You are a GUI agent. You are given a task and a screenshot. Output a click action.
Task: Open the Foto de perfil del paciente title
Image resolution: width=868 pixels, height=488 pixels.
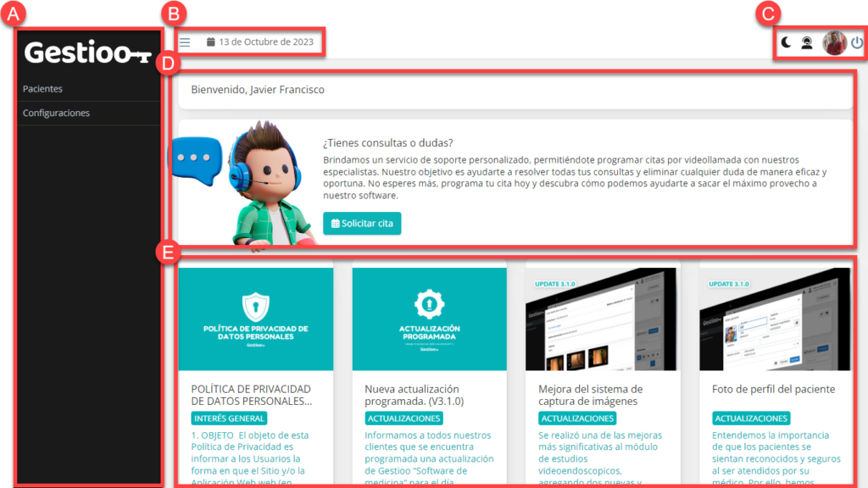coord(773,389)
